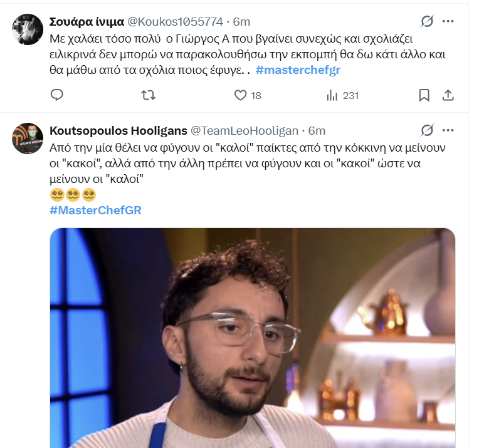484x448 pixels.
Task: Open Grok icon on first tweet
Action: (x=427, y=21)
